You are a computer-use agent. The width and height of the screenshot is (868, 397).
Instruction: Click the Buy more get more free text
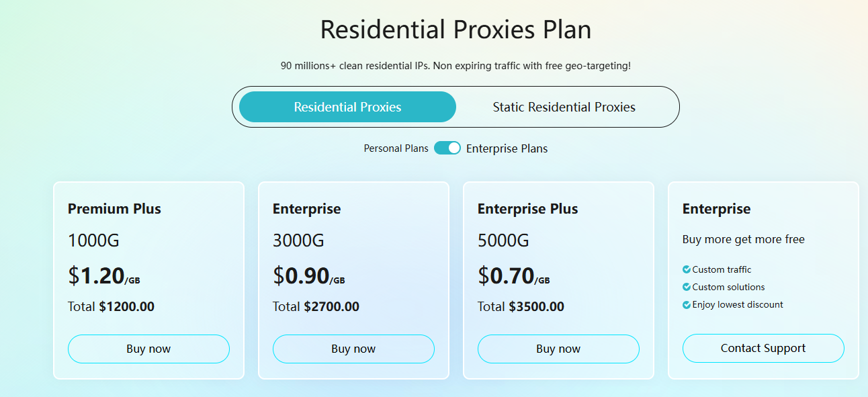pyautogui.click(x=743, y=239)
